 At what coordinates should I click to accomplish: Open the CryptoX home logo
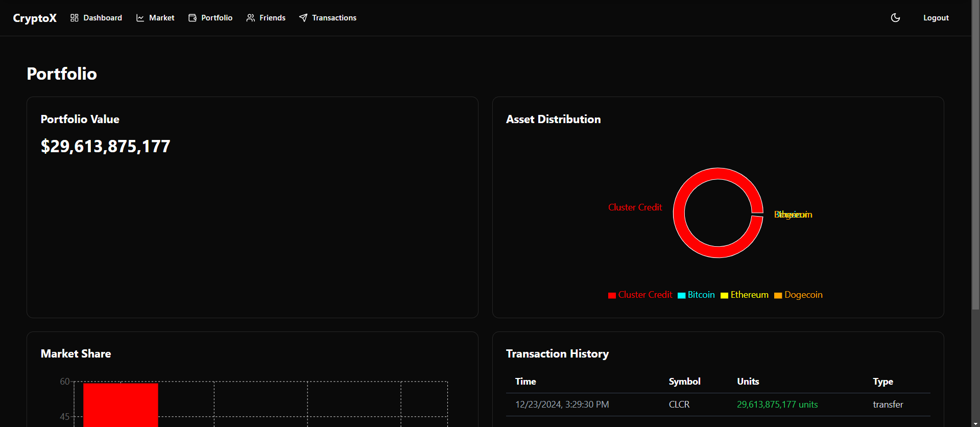point(35,18)
